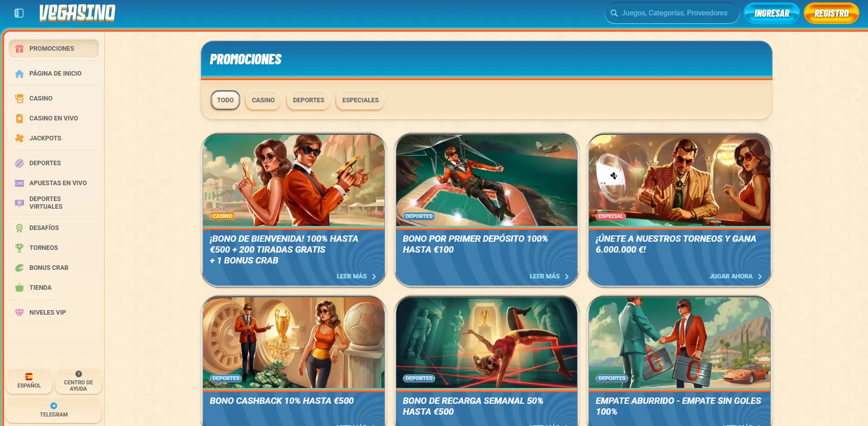Open Bonus Crab from the sidebar
The height and width of the screenshot is (426, 868).
[48, 268]
